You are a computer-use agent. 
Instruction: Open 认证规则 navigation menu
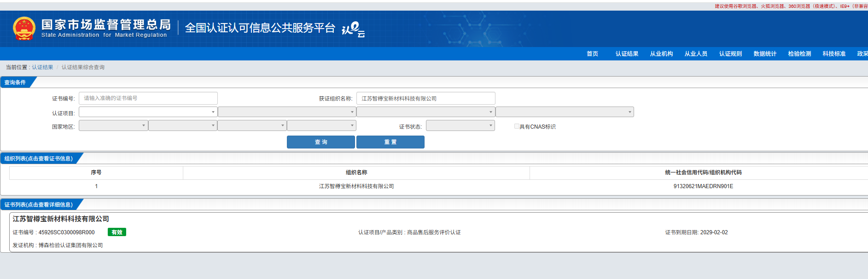(730, 54)
